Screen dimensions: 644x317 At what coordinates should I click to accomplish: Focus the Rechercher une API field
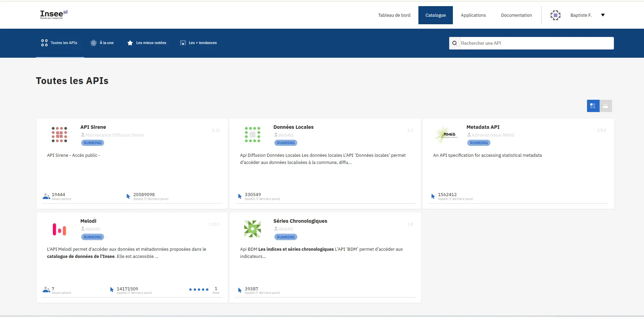pos(537,43)
